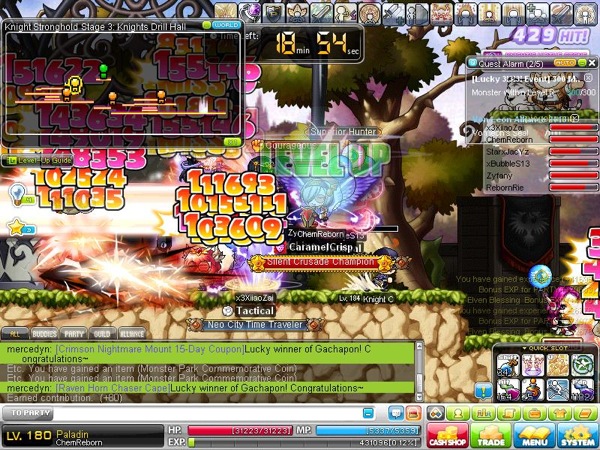Collapse the QUICK SLOT panel arrow
The height and width of the screenshot is (450, 600).
pos(524,348)
